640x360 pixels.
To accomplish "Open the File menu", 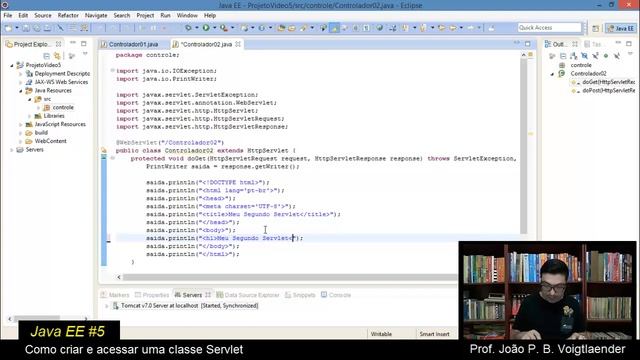I will [x=8, y=16].
